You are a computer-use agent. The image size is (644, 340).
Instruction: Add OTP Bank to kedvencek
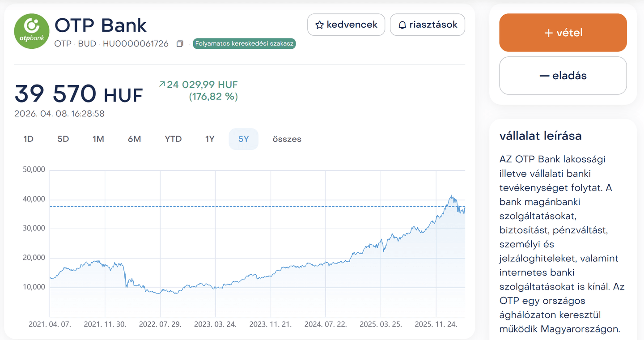coord(347,25)
